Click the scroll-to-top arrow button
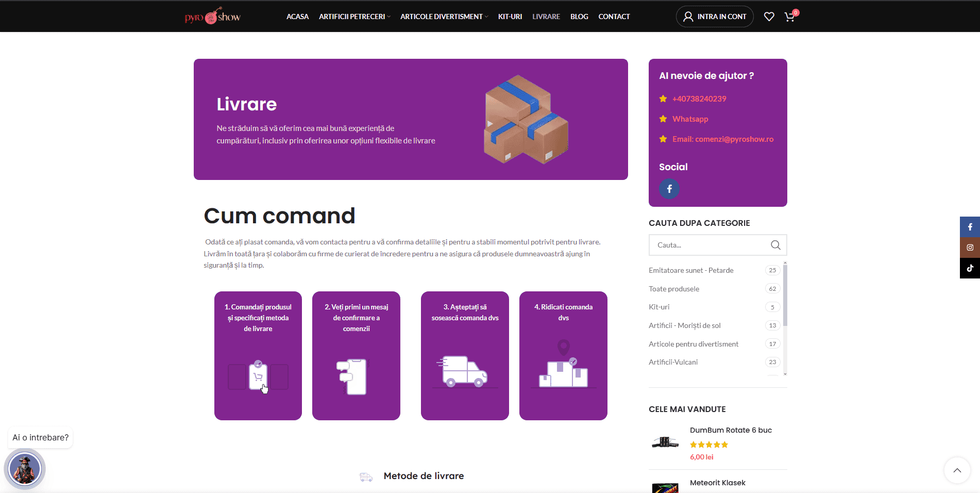This screenshot has height=493, width=980. (957, 470)
